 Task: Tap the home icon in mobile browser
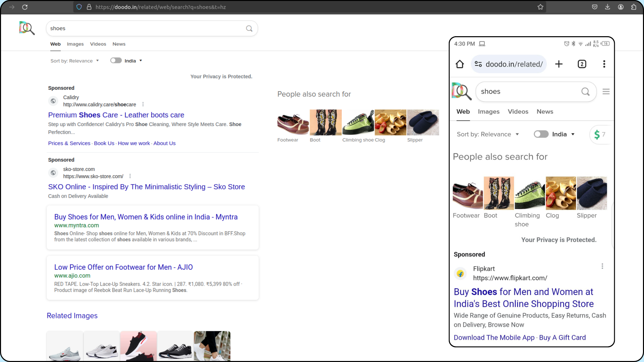460,64
